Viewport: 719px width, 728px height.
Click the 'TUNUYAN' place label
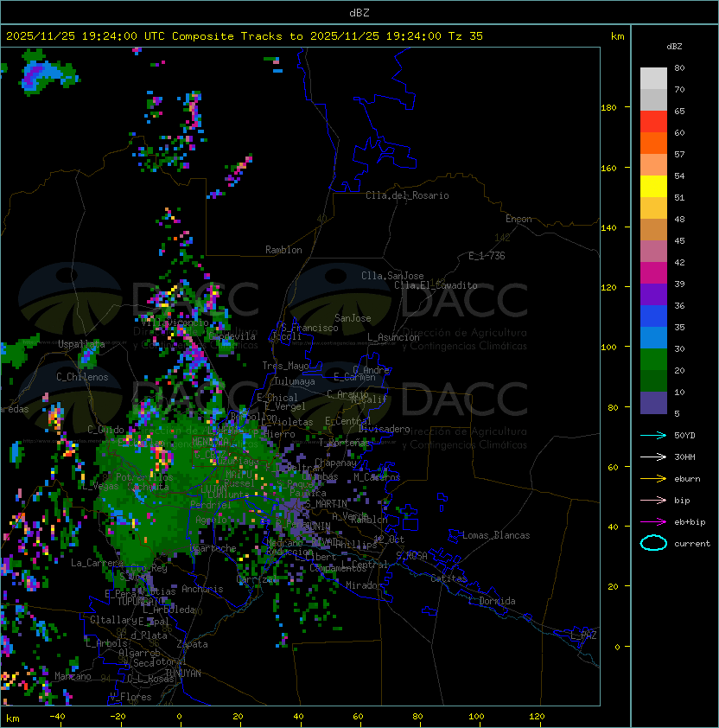(183, 674)
